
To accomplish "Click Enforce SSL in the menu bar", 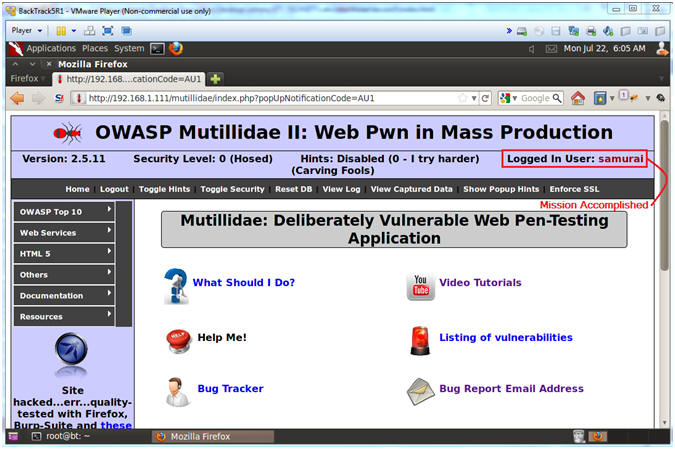I will click(574, 189).
